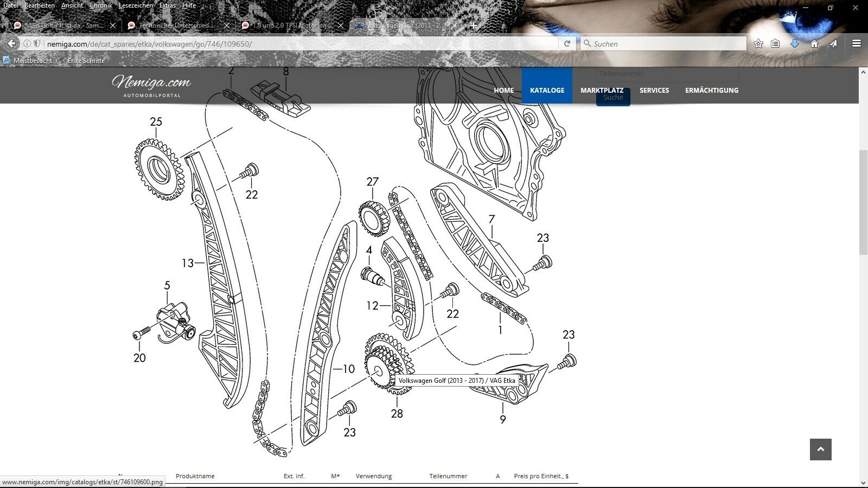
Task: Click the scroll-to-top arrow button
Action: pos(820,450)
